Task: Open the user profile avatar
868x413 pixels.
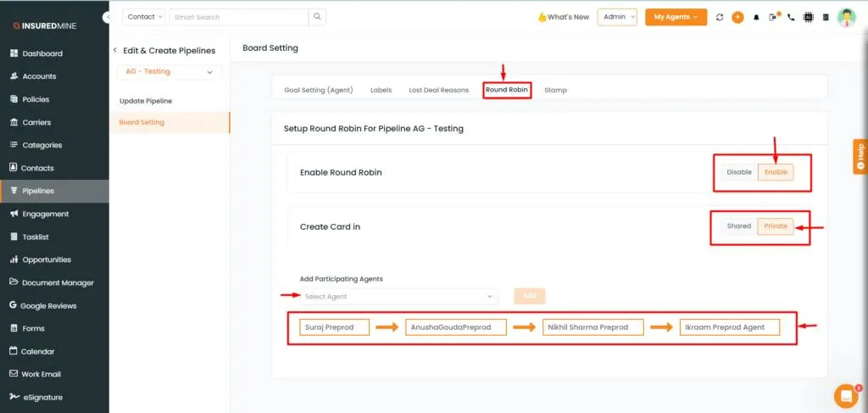Action: pos(847,17)
